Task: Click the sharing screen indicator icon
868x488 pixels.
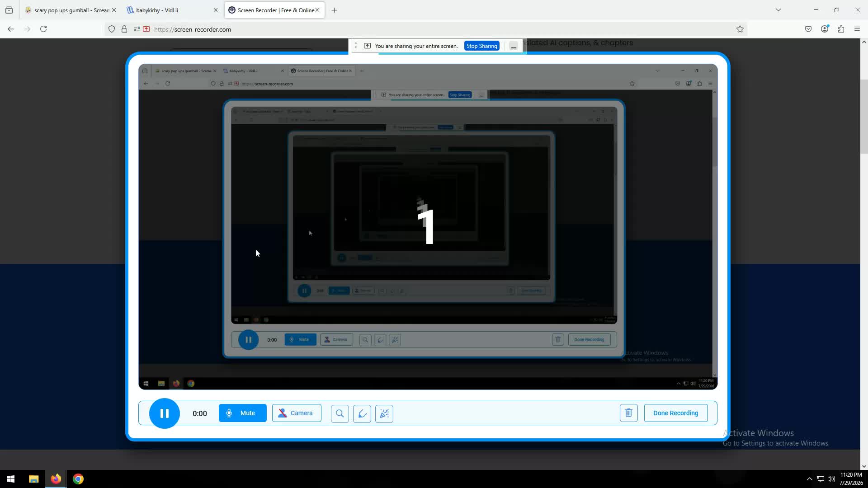Action: pos(367,46)
